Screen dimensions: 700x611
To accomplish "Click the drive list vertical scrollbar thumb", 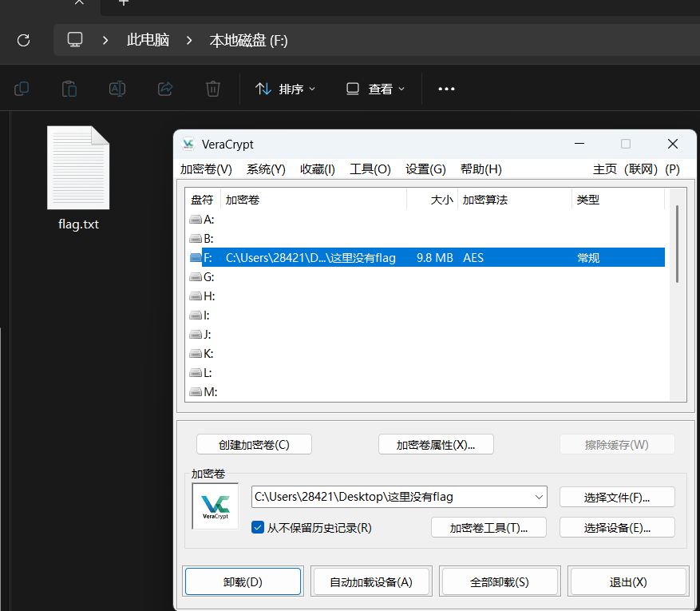I will [677, 244].
